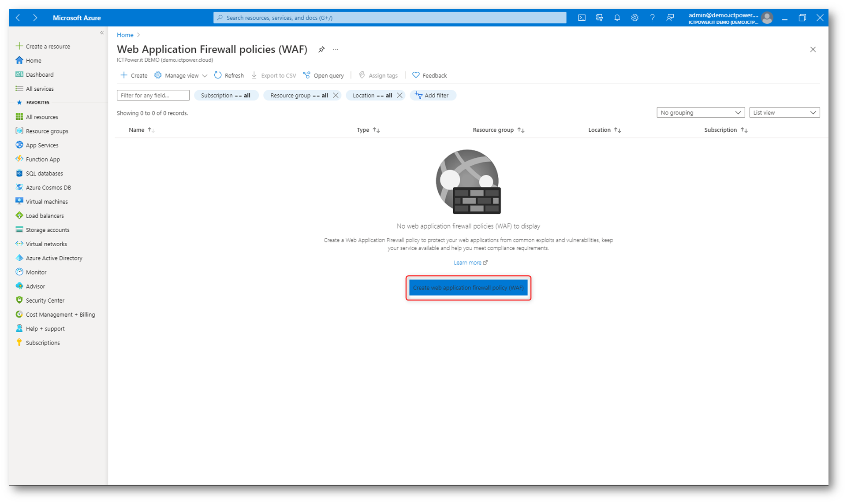Viewport: 847px width, 504px height.
Task: Open the admin account avatar menu
Action: click(767, 18)
